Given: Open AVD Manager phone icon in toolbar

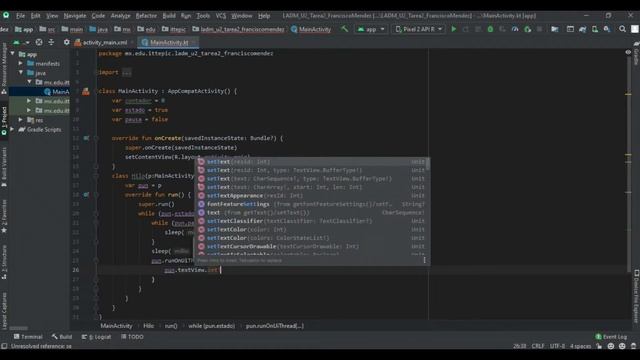Looking at the screenshot, I should [x=595, y=29].
